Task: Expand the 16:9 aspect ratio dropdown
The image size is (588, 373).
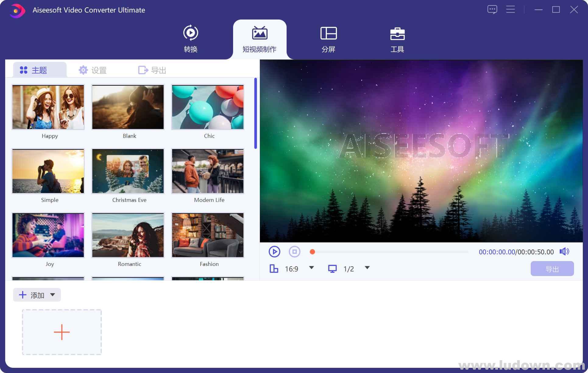Action: (311, 268)
